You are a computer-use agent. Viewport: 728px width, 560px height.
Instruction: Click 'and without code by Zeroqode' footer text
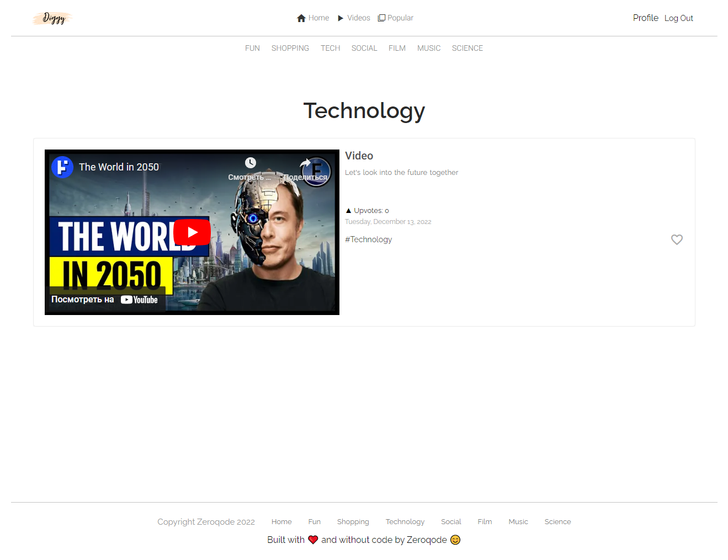point(384,540)
